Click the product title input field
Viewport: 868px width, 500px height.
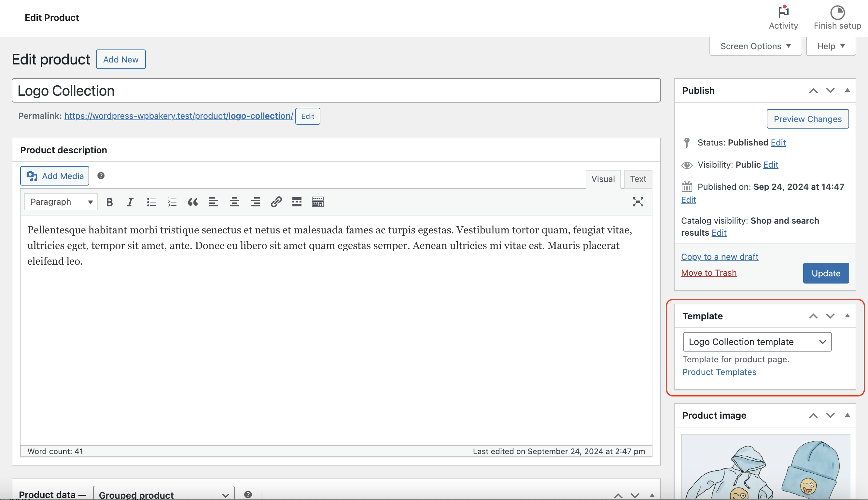click(x=336, y=91)
